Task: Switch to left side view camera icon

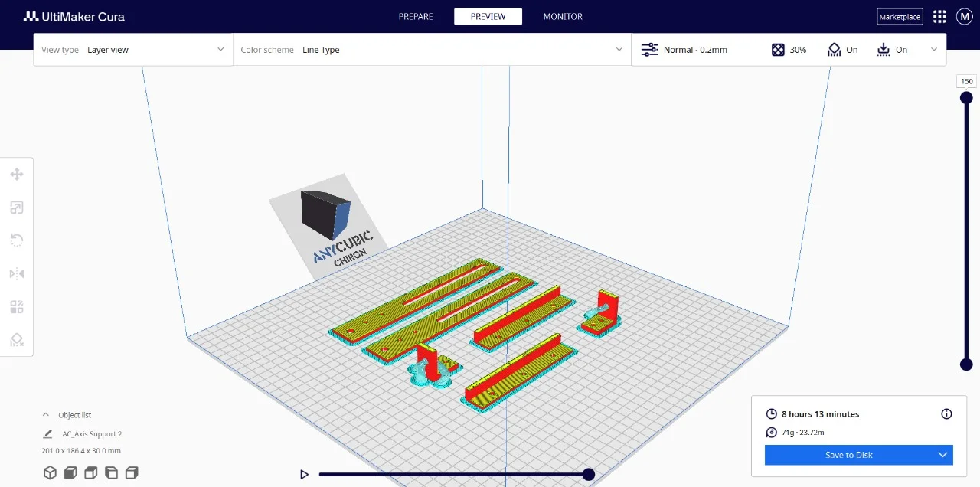Action: click(111, 472)
